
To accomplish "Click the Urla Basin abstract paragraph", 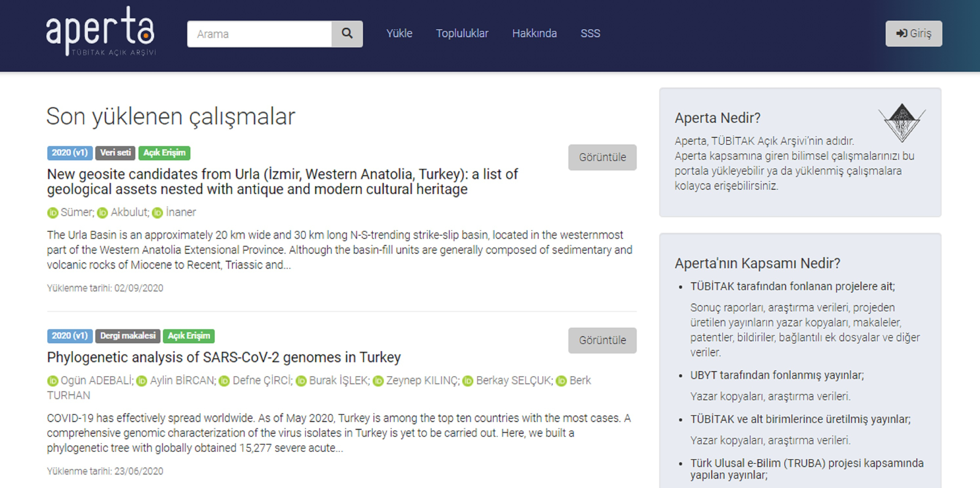I will tap(340, 250).
